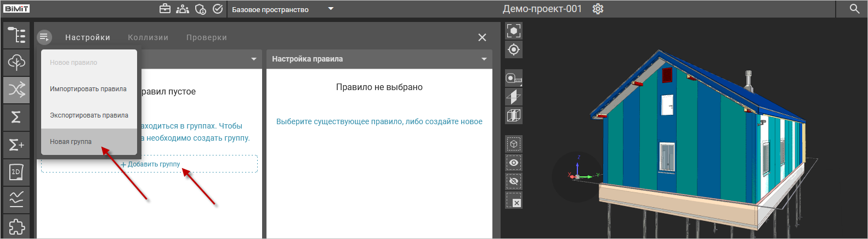Click the BIMIT logo
Screen dimensions: 868x239
pyautogui.click(x=16, y=9)
